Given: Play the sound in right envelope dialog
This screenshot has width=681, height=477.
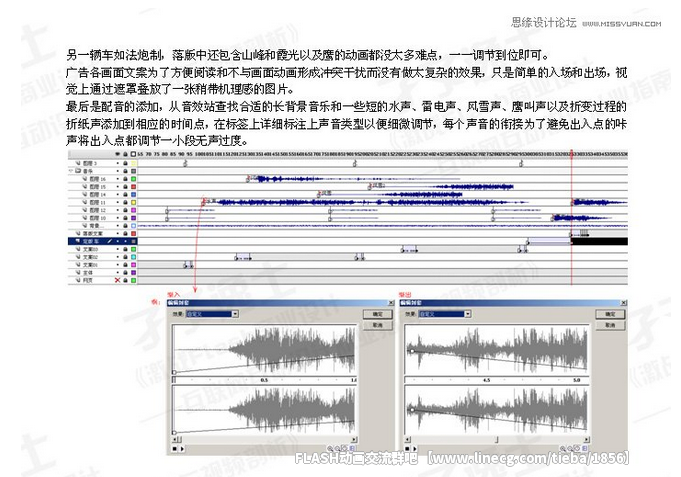Looking at the screenshot, I should point(415,449).
